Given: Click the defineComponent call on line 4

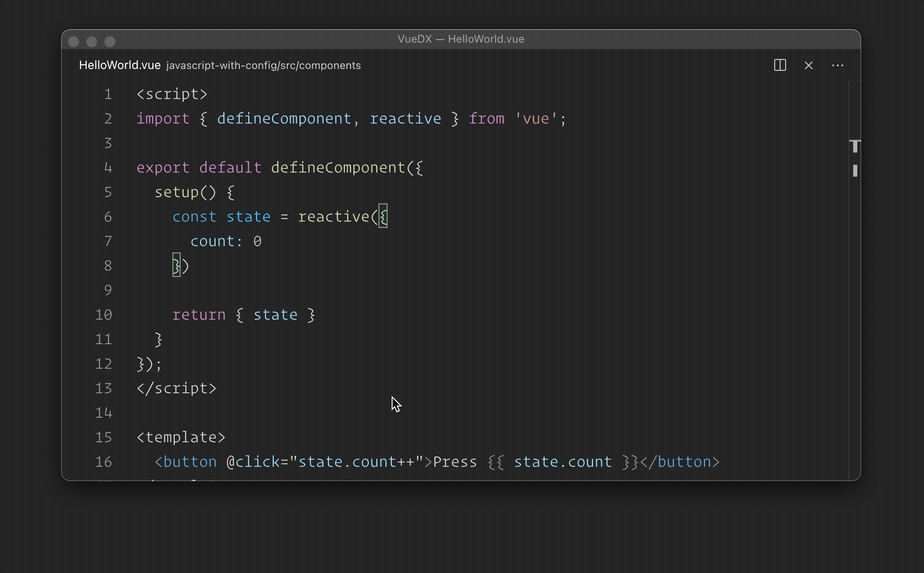Looking at the screenshot, I should pyautogui.click(x=338, y=168).
